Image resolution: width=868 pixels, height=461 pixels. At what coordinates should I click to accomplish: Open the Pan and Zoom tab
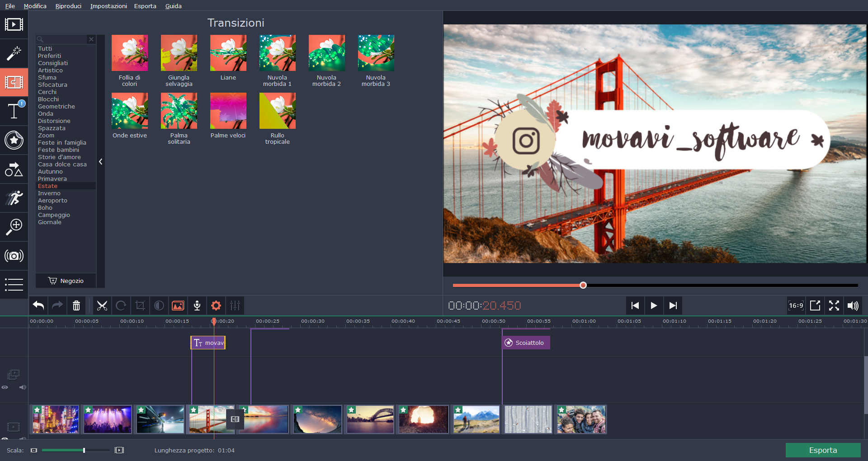14,226
